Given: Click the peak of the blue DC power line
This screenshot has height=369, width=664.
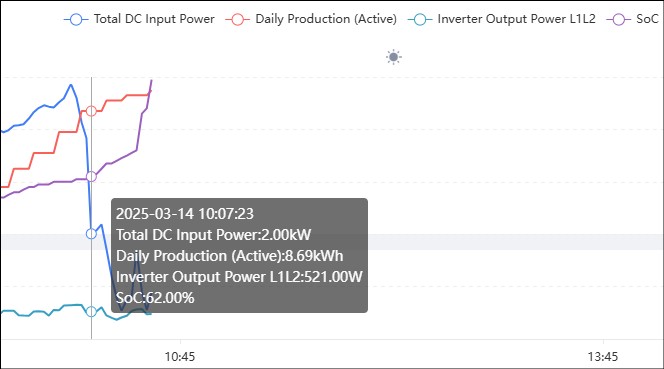Looking at the screenshot, I should tap(71, 85).
